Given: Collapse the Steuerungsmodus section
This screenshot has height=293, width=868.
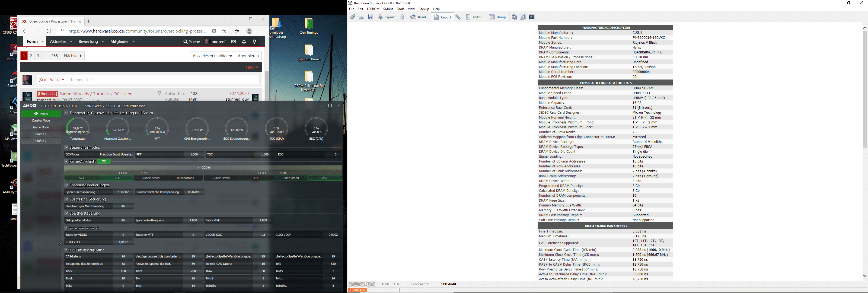Looking at the screenshot, I should [x=66, y=147].
